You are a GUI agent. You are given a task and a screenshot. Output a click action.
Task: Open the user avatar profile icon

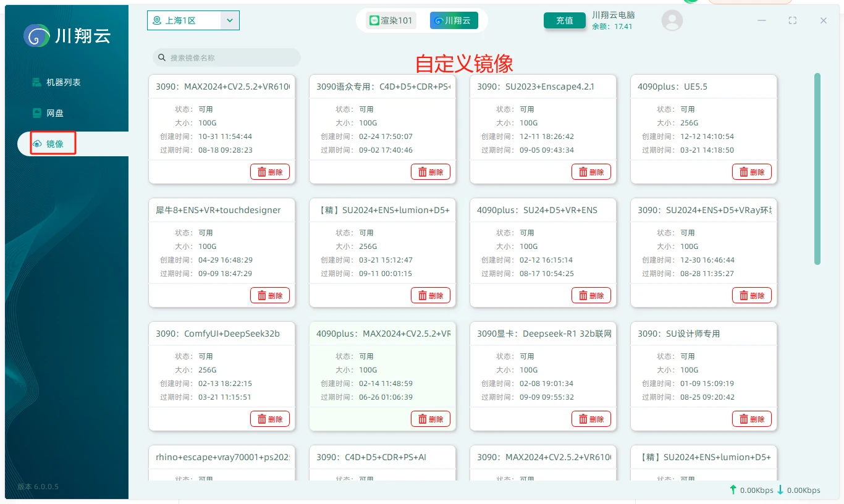tap(672, 20)
